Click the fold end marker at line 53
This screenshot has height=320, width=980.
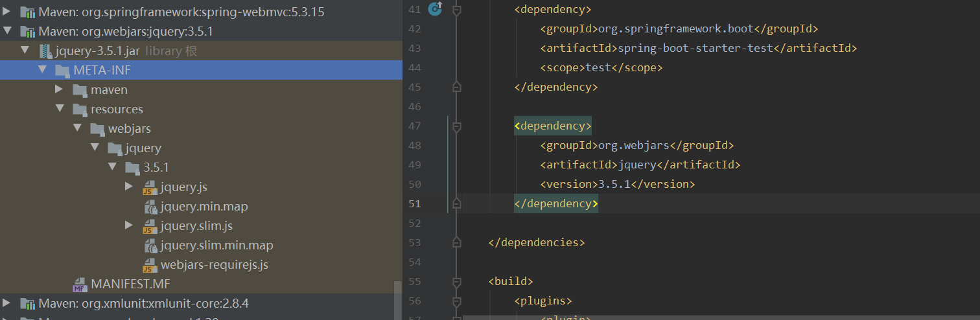[x=456, y=242]
